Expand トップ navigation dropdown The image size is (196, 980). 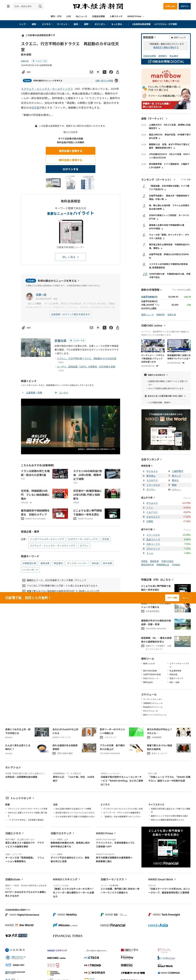(23, 24)
